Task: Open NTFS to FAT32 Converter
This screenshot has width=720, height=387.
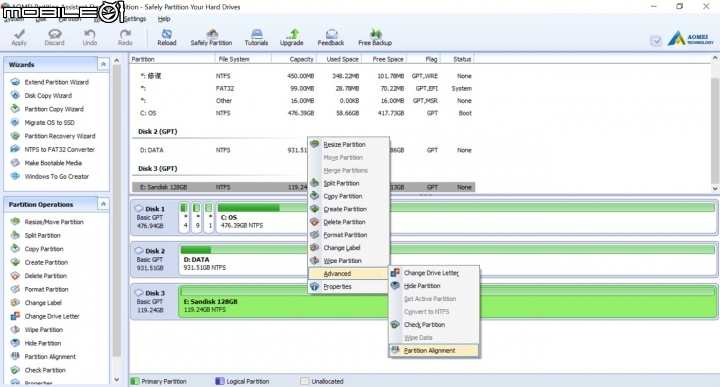Action: click(x=53, y=149)
